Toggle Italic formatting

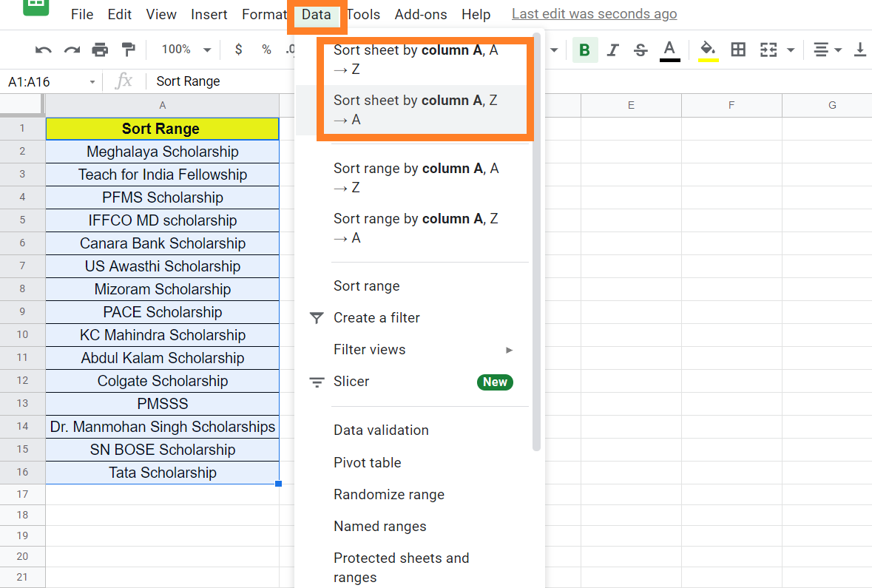[x=613, y=50]
